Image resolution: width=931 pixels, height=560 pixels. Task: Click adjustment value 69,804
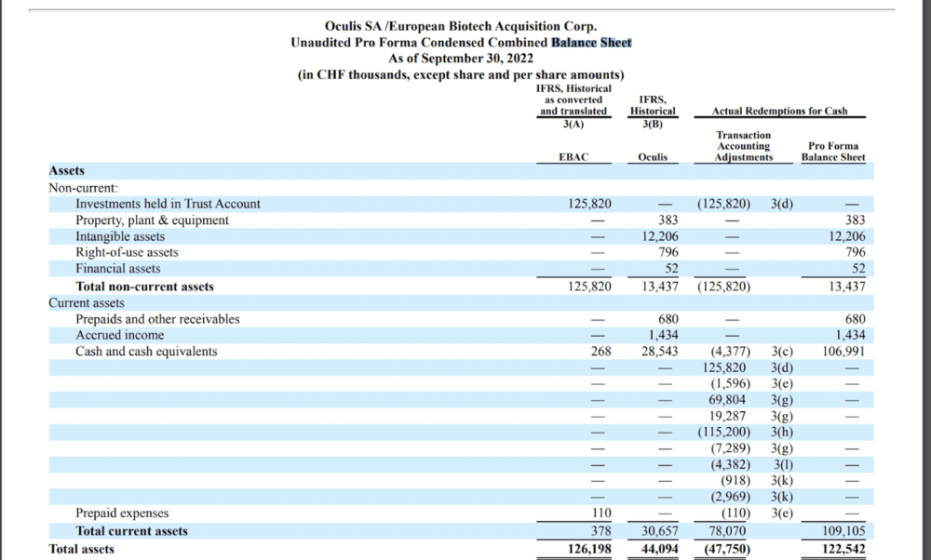pyautogui.click(x=727, y=400)
